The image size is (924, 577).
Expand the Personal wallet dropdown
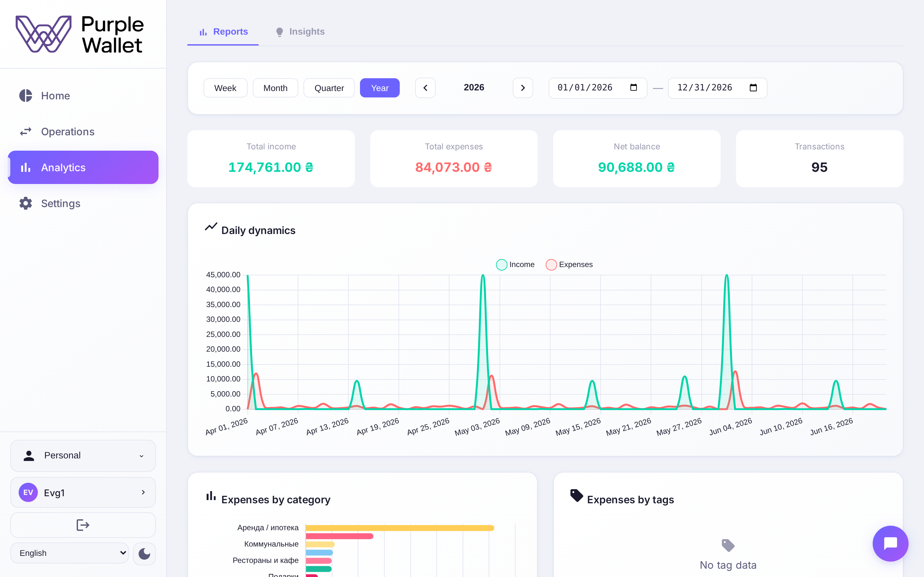point(83,456)
